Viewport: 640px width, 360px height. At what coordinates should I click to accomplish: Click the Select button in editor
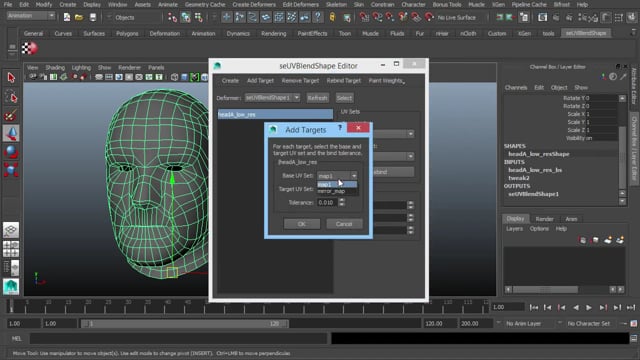point(344,98)
